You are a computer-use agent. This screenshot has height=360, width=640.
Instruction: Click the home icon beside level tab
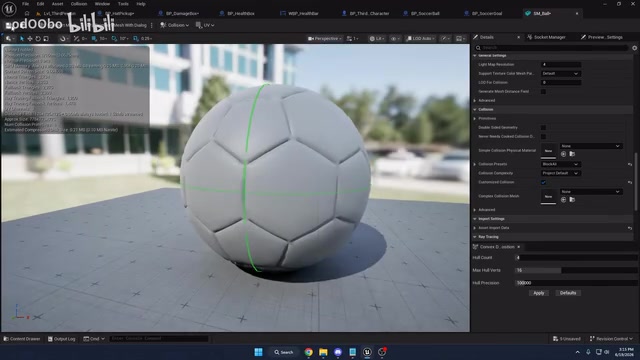[x=27, y=13]
